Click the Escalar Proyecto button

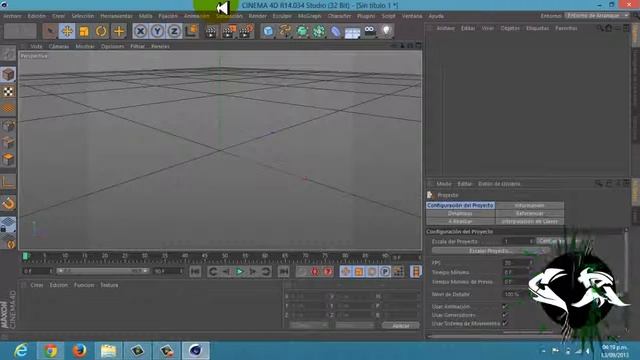tap(490, 251)
